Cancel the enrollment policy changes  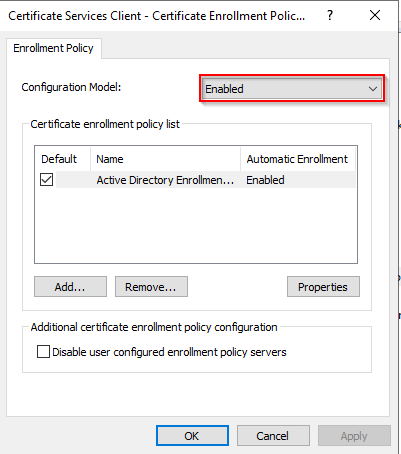(x=273, y=436)
